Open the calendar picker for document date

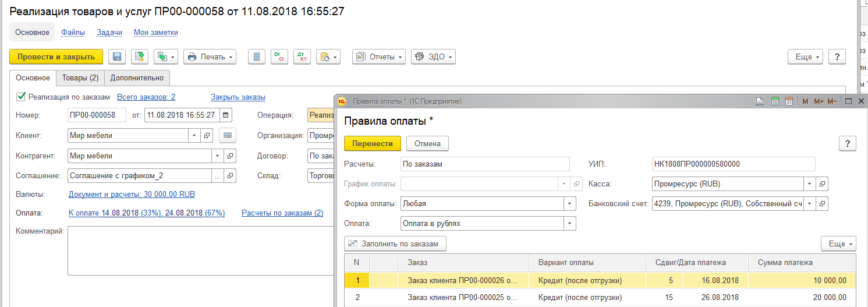[226, 115]
